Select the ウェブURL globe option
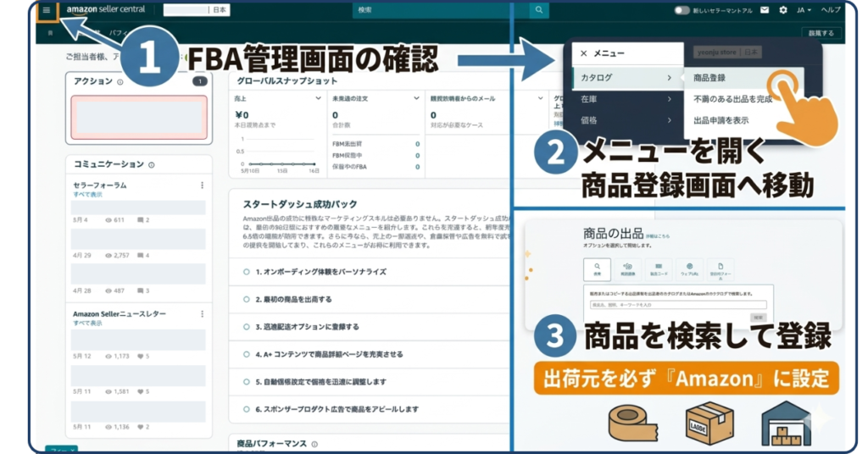 coord(689,269)
